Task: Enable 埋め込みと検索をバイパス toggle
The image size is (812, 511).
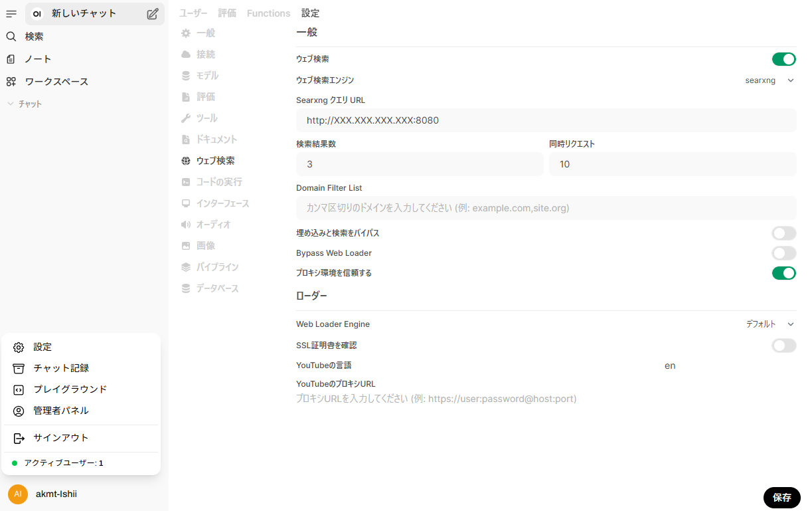Action: [784, 233]
